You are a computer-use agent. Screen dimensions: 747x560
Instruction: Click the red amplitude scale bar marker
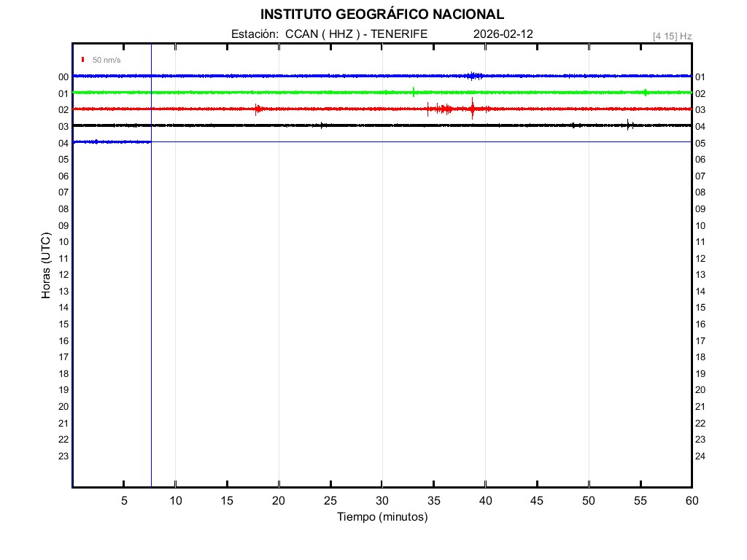coord(83,60)
